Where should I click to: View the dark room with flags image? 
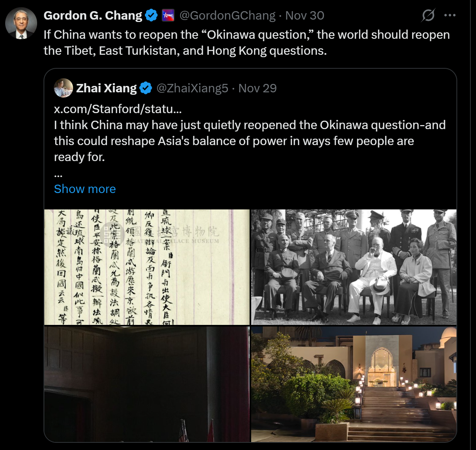[x=147, y=384]
